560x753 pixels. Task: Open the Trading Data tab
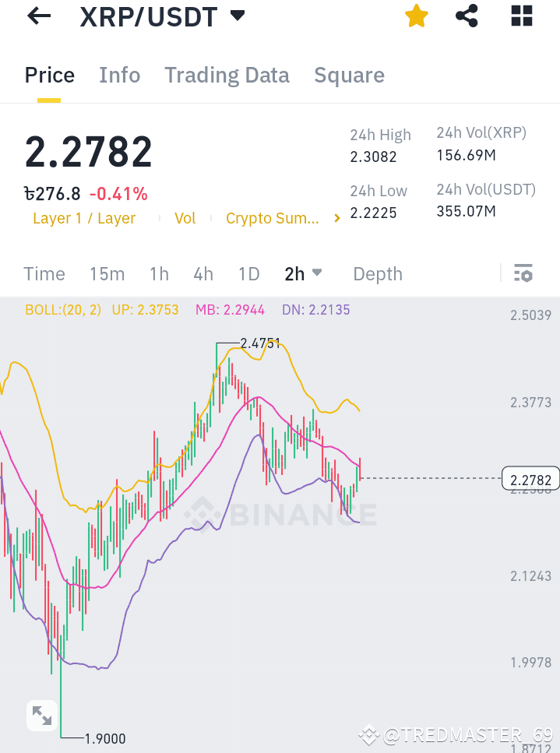click(x=227, y=75)
